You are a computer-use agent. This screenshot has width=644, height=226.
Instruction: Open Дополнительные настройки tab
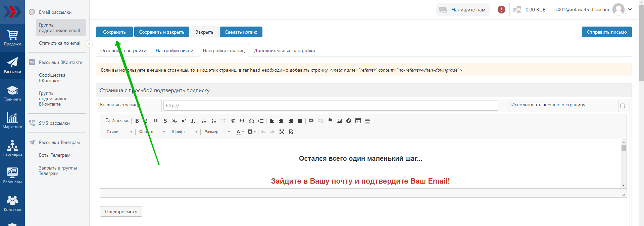[x=284, y=50]
